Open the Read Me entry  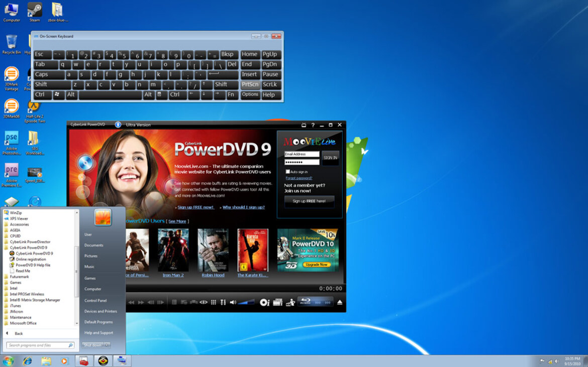(x=23, y=271)
